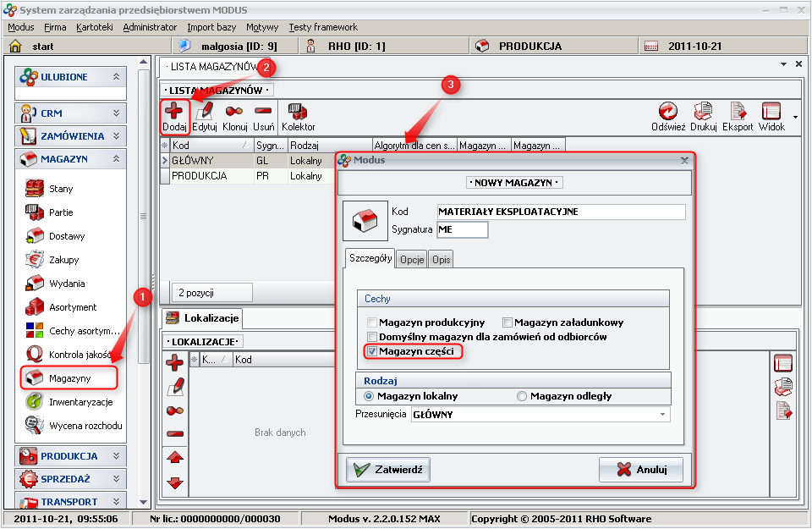Viewport: 812px width, 529px height.
Task: Open Stany in Magazyn sidebar
Action: point(61,189)
